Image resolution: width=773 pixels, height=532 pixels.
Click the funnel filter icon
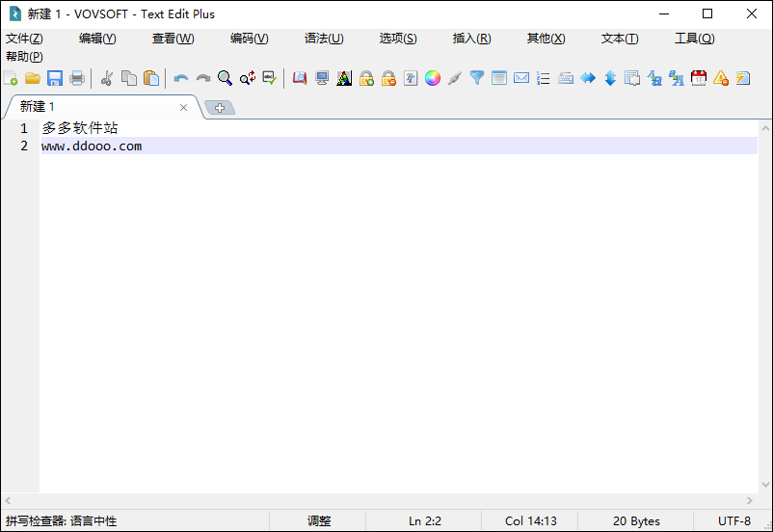(x=477, y=78)
